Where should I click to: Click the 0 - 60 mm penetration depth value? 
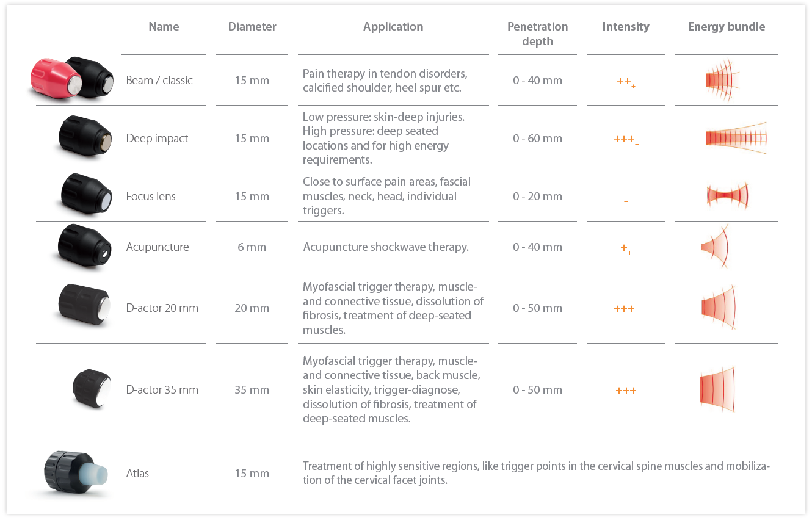coord(537,139)
